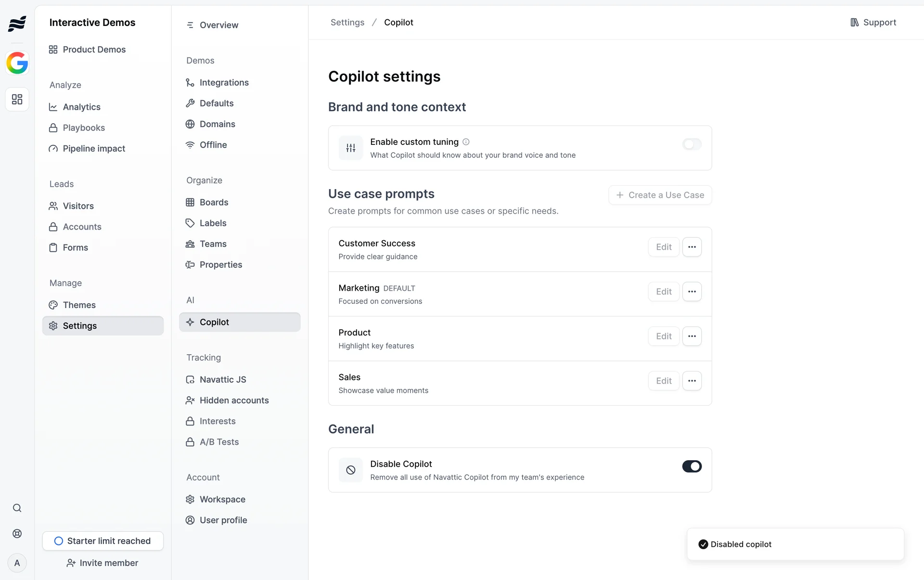Click Create a Use Case button

coord(660,195)
